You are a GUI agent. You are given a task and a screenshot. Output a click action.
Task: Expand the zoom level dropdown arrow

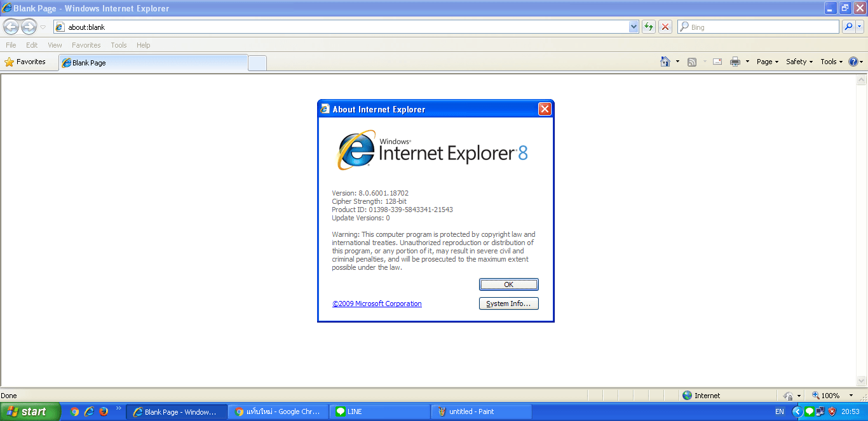click(x=851, y=396)
